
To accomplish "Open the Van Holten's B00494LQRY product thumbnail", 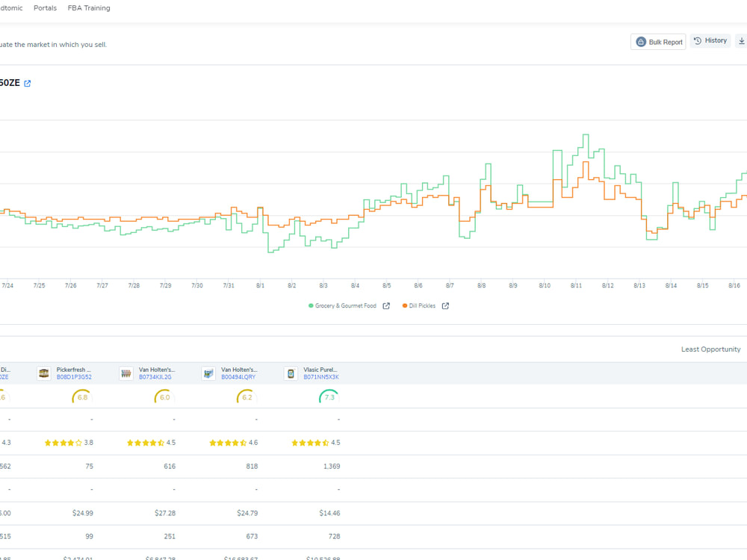I will click(208, 373).
